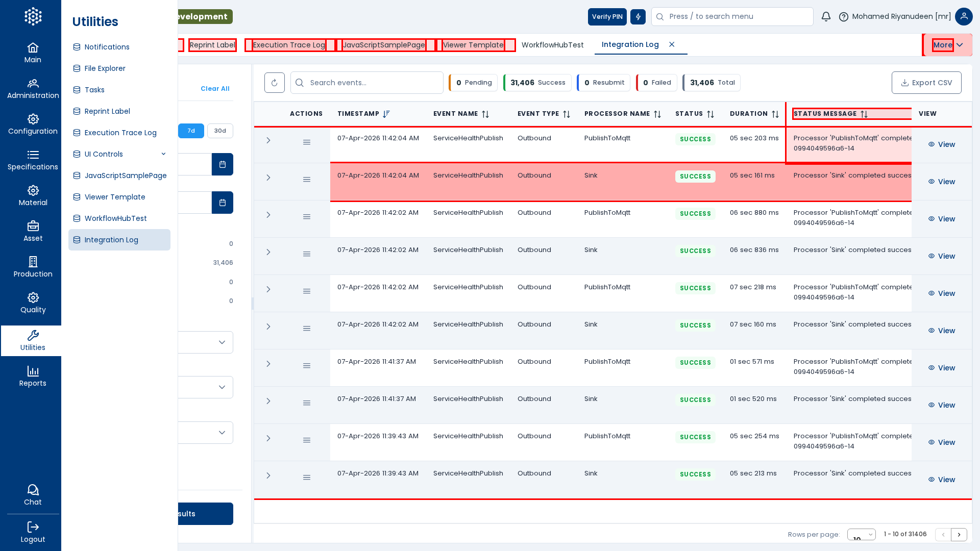Expand UI Controls submenu in Utilities
Screen dimensions: 980x551
click(163, 154)
